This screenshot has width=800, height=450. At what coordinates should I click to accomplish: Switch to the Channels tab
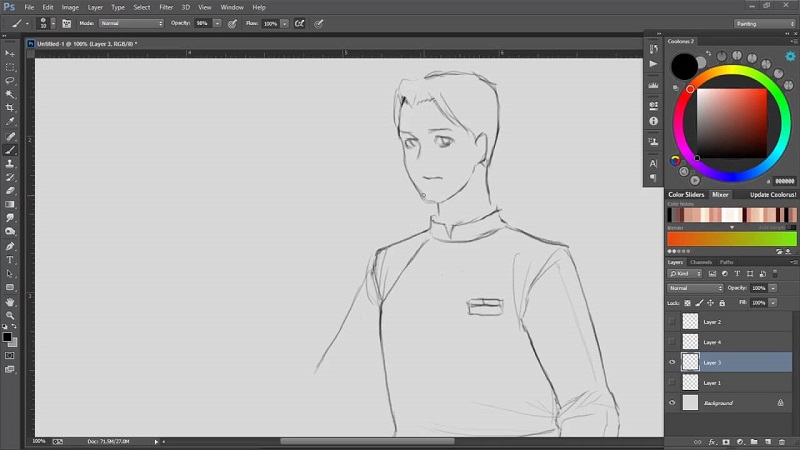[701, 262]
